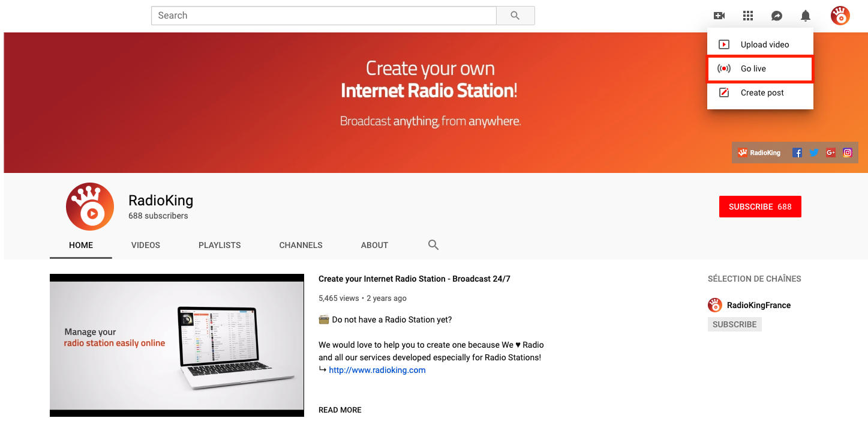Open the messages share icon

776,16
